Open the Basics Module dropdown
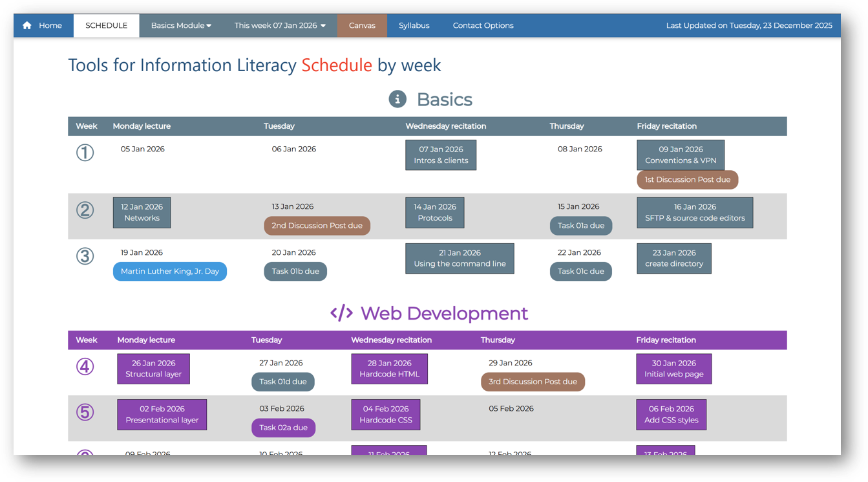The image size is (868, 482). pyautogui.click(x=180, y=25)
